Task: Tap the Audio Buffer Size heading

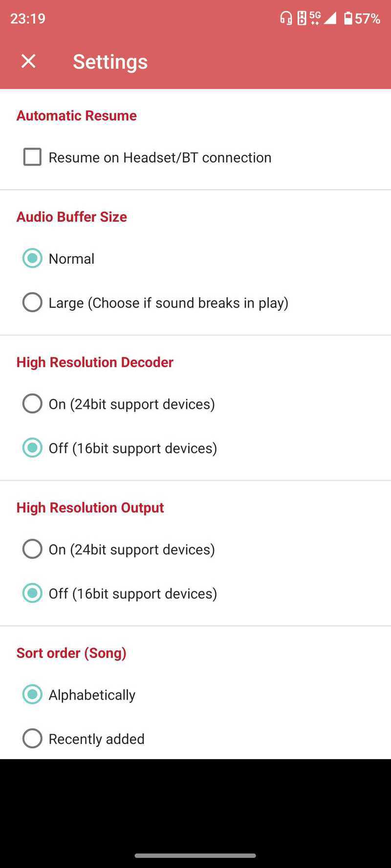Action: pos(72,217)
